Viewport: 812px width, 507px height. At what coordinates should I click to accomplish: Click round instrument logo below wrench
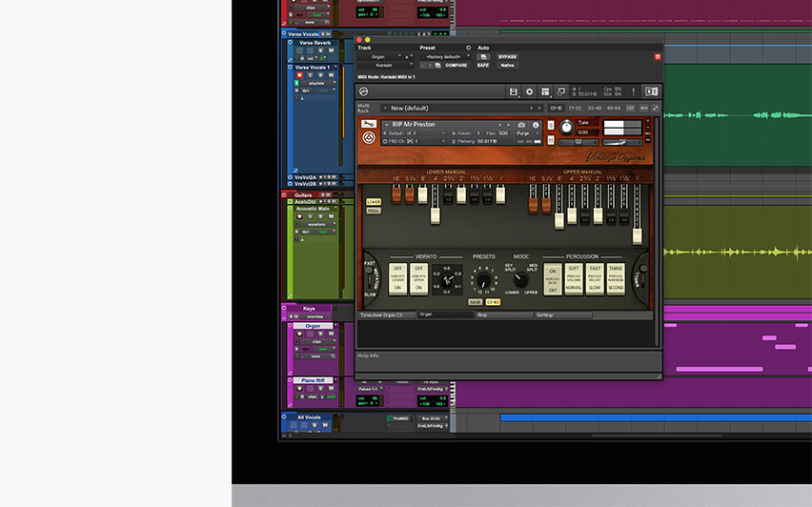pos(369,138)
